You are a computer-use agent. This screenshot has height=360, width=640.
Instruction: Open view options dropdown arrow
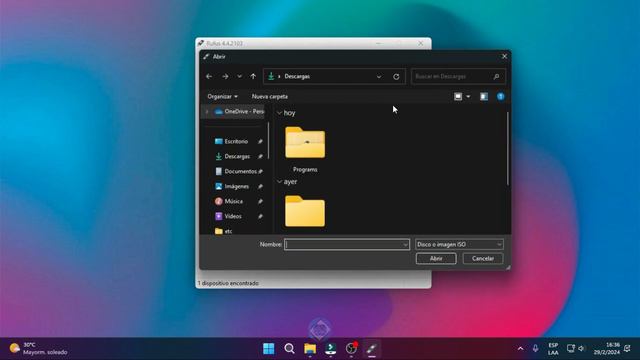pos(468,96)
